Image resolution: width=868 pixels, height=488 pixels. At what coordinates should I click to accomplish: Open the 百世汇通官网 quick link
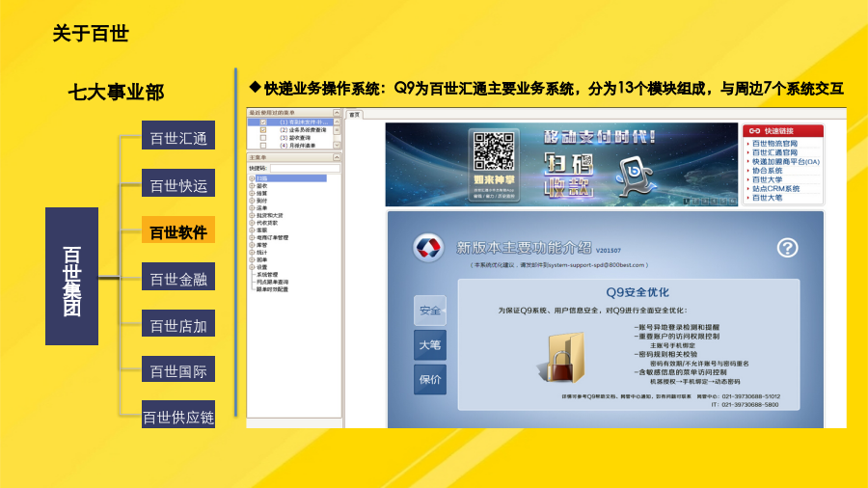[774, 152]
